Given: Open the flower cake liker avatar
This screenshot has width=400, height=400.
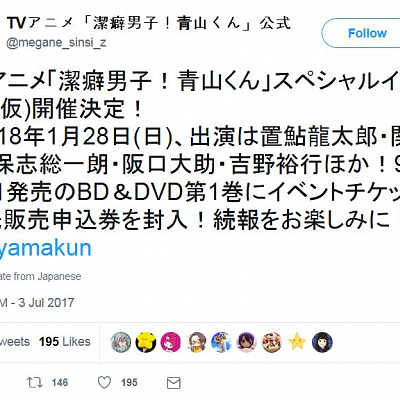Looking at the screenshot, I should (272, 342).
